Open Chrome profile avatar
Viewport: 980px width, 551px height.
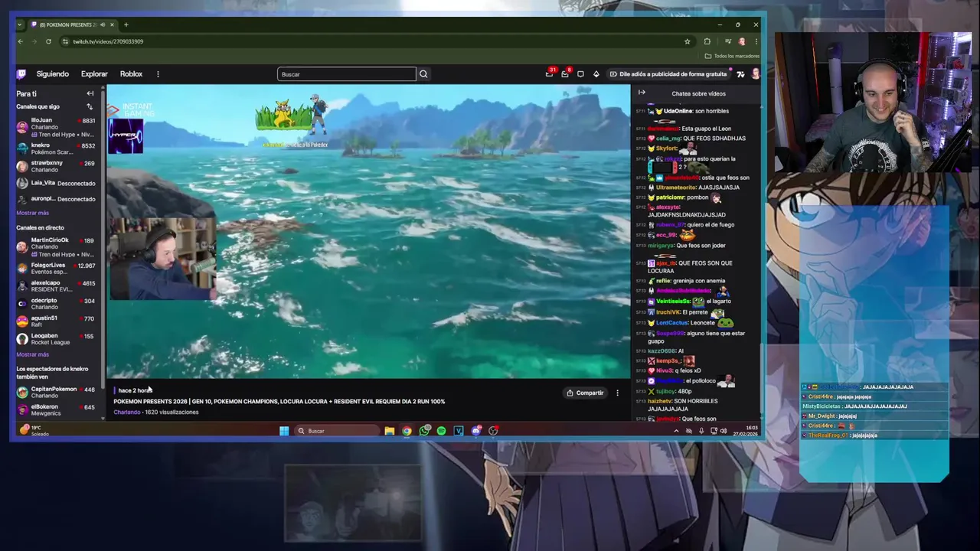(x=741, y=41)
